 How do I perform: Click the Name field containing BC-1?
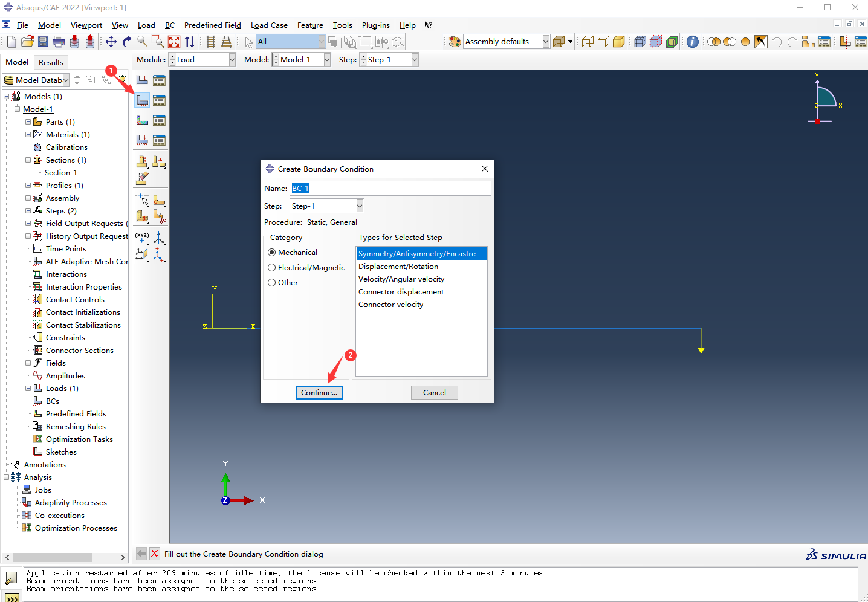(x=390, y=189)
